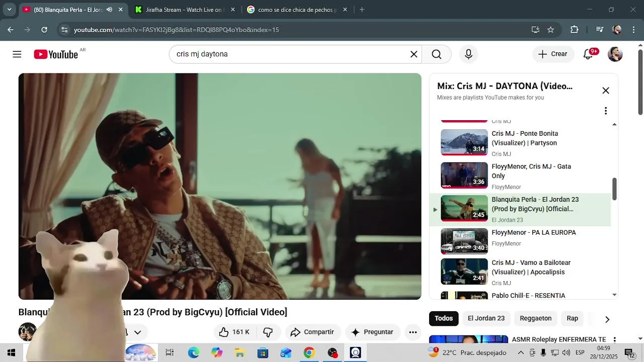Open the YouTube hamburger guide menu

[17, 54]
